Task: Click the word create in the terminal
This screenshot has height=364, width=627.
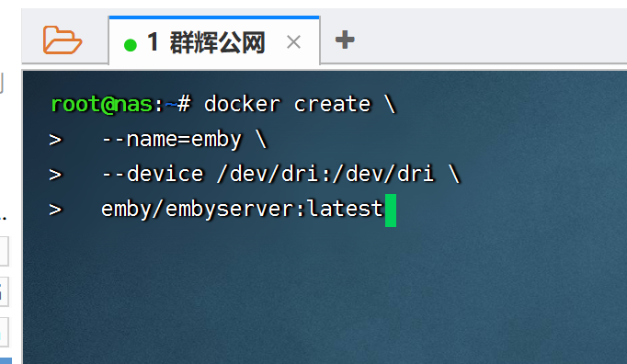Action: pyautogui.click(x=332, y=105)
